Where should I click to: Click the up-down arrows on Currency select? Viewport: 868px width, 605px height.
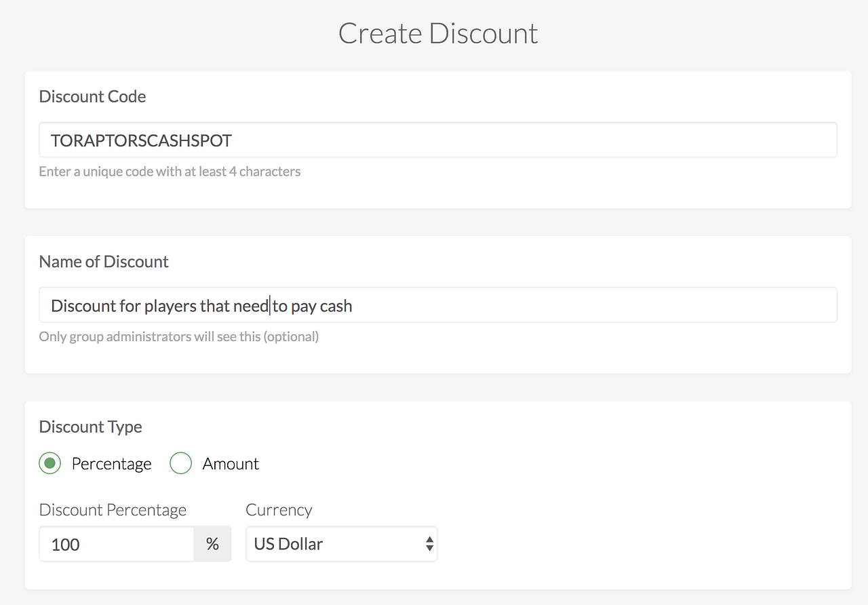429,544
